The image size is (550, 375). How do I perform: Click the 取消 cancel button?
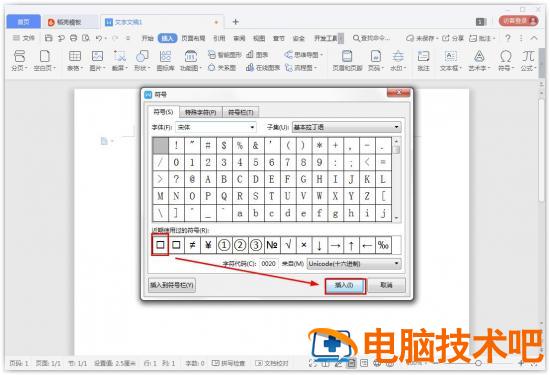[x=386, y=285]
